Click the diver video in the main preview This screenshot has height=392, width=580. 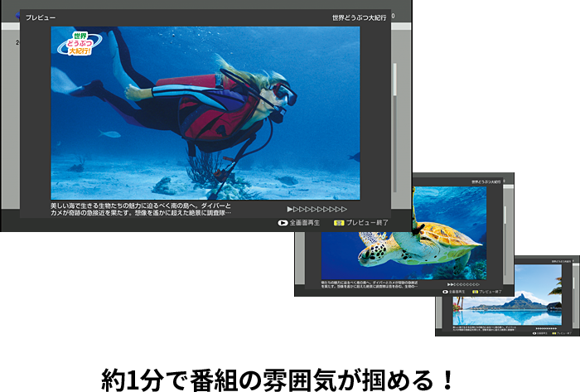(205, 114)
